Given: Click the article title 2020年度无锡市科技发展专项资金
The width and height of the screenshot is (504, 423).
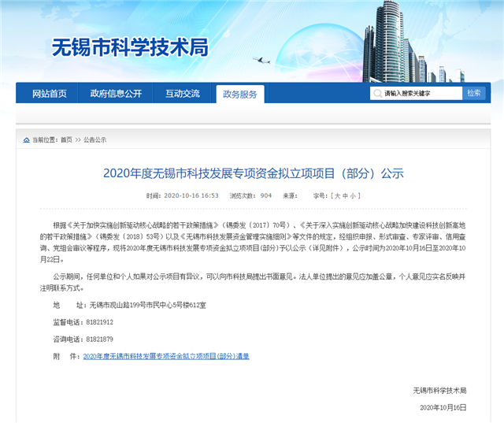Looking at the screenshot, I should (252, 173).
